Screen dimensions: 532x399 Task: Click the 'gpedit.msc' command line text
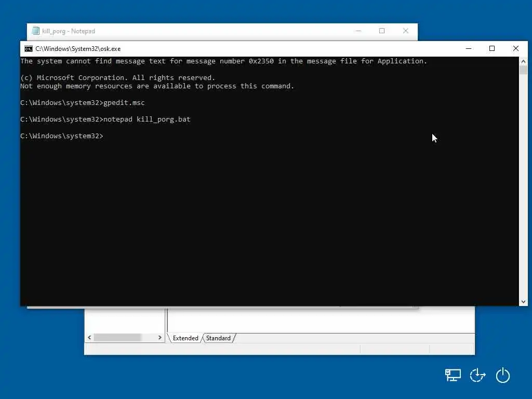coord(124,103)
